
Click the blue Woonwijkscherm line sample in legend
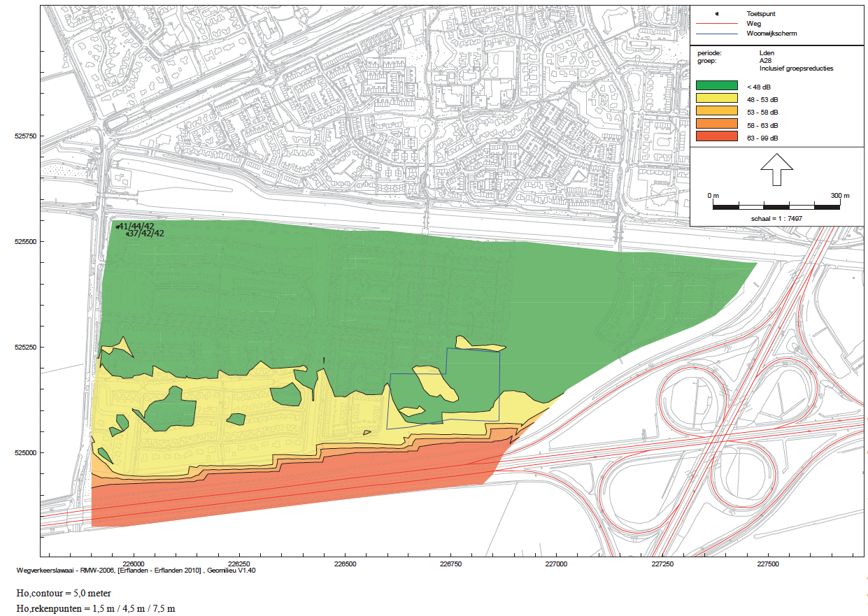[x=717, y=33]
